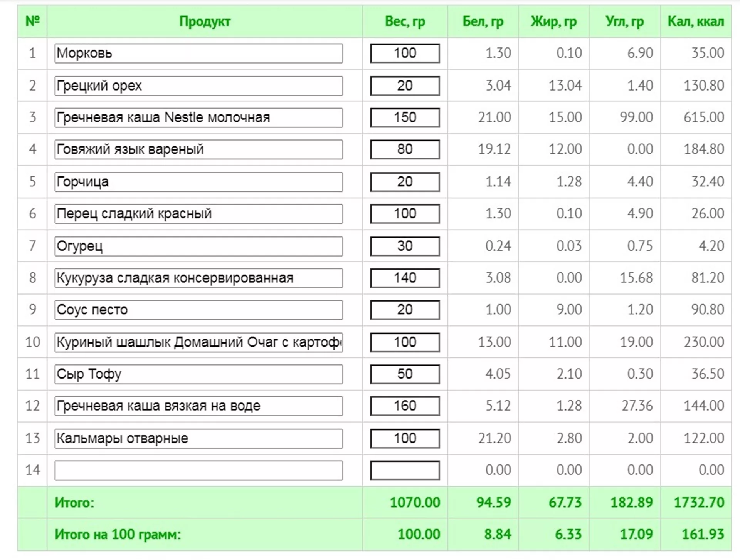Click the Морковь product name field
This screenshot has height=560, width=740.
pos(198,53)
